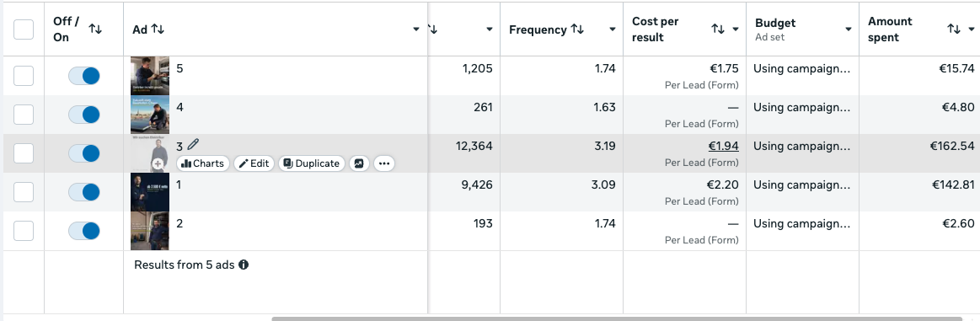Sort by Amount spent arrows

[954, 29]
